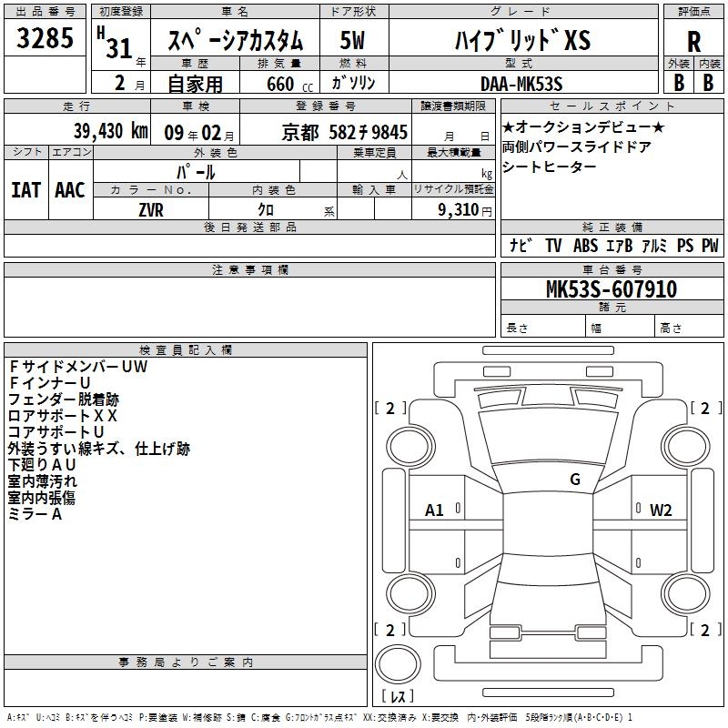Click the エアB airbag equipment label

coord(617,245)
